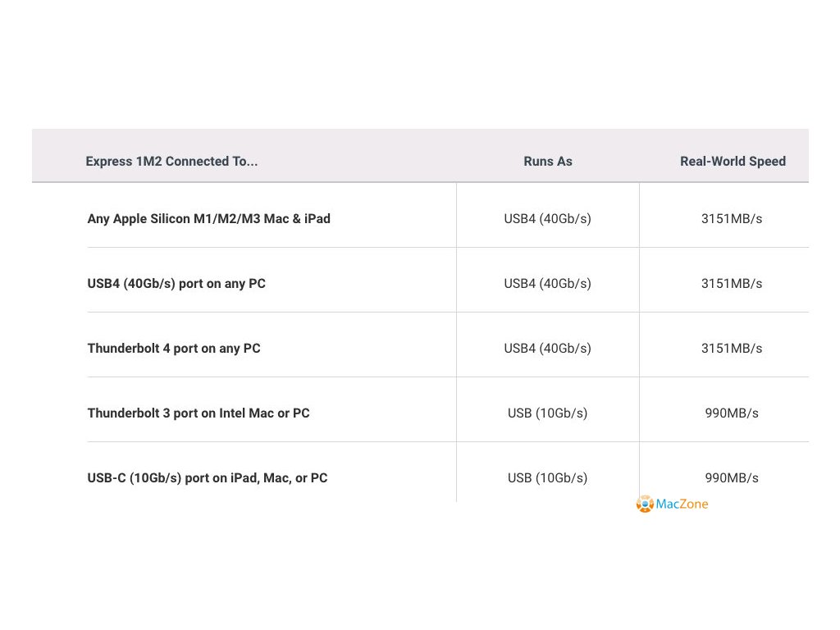Click the "Any Apple Silicon M1/M2/M3 Mac & iPad" row label
Screen dimensions: 840x630
point(209,219)
